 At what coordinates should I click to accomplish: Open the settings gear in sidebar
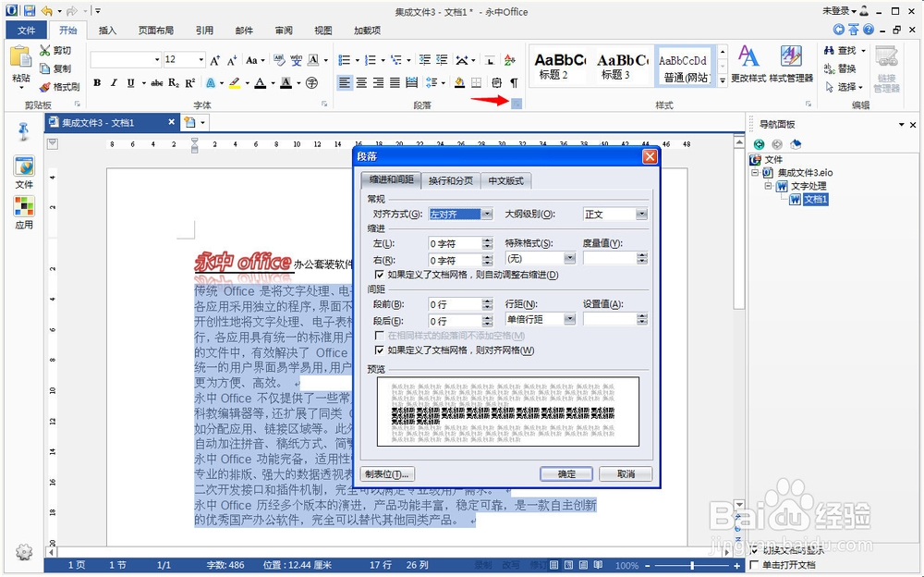24,552
